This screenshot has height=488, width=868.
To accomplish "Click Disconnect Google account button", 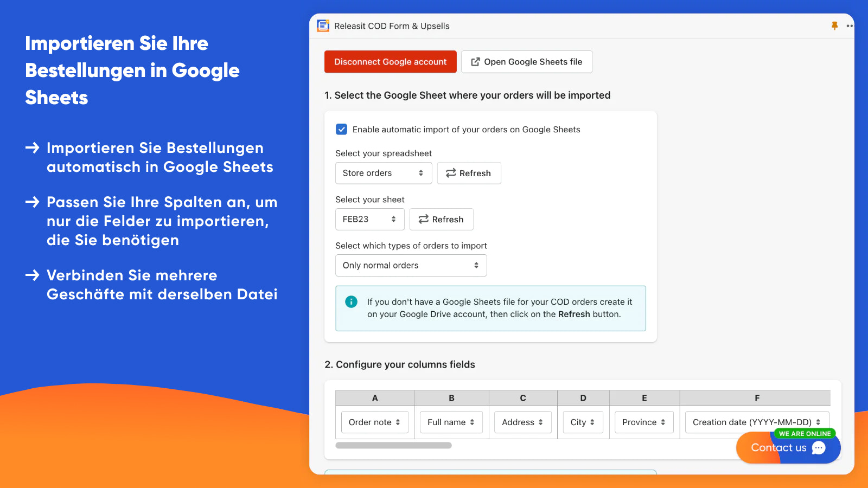I will tap(391, 62).
